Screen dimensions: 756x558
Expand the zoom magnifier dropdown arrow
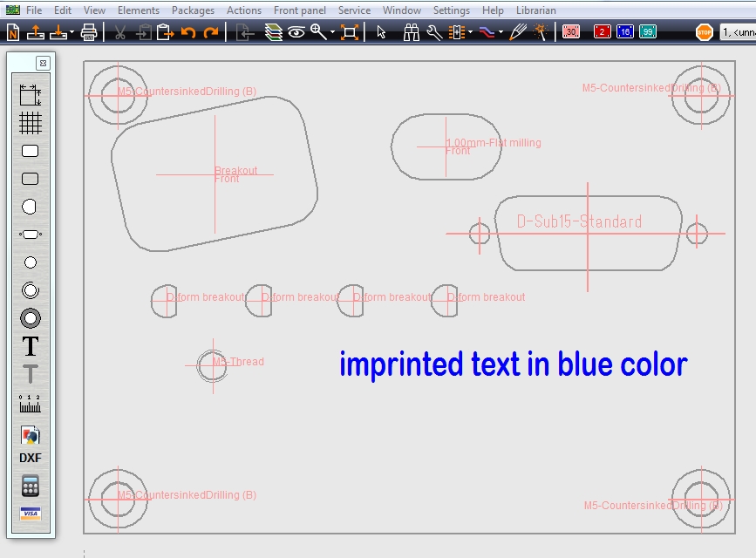tap(332, 33)
